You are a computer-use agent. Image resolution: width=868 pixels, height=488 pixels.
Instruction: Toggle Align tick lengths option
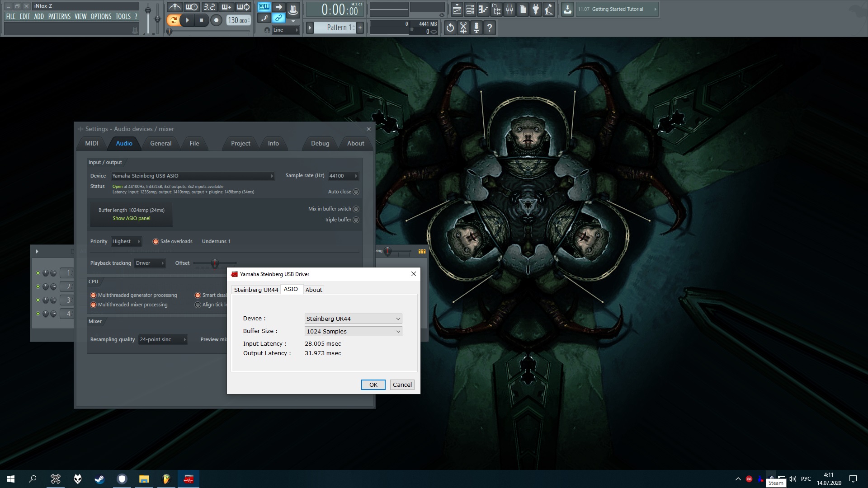(198, 305)
